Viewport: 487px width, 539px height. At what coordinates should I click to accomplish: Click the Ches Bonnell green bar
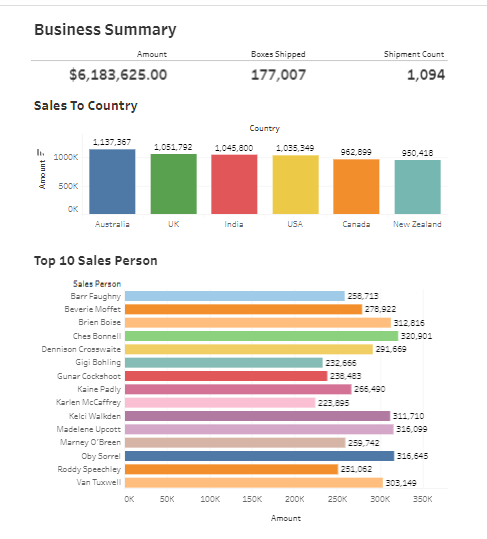(262, 336)
